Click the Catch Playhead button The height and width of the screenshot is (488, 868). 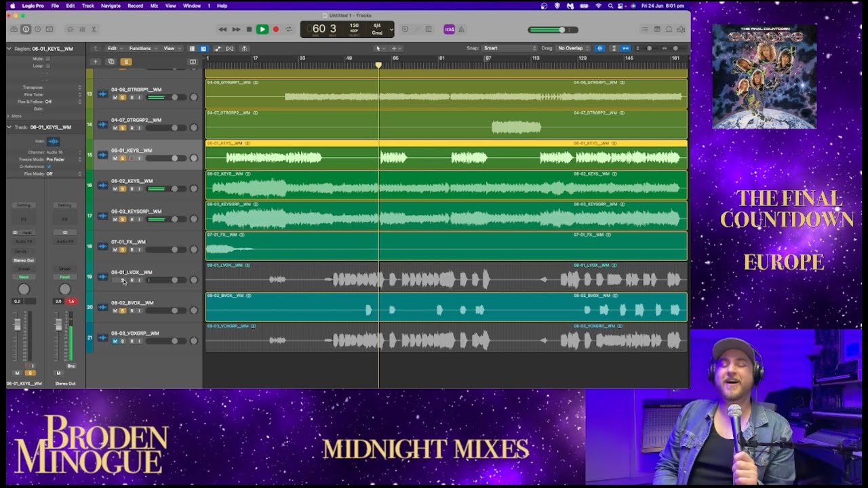click(x=244, y=48)
